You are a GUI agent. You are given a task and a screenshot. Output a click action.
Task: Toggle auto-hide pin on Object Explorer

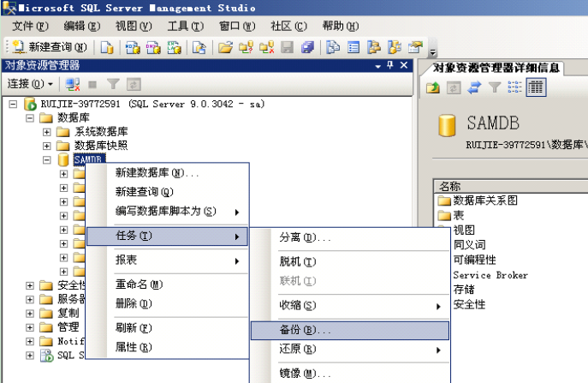coord(390,65)
